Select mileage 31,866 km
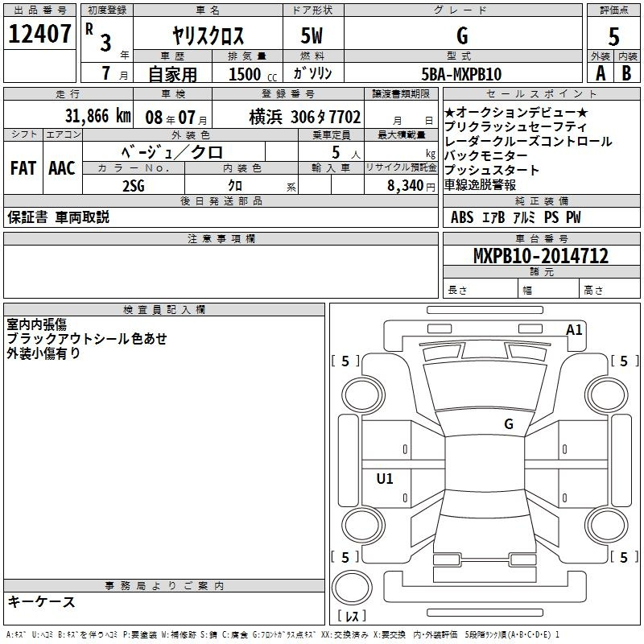The height and width of the screenshot is (644, 644). pyautogui.click(x=97, y=116)
